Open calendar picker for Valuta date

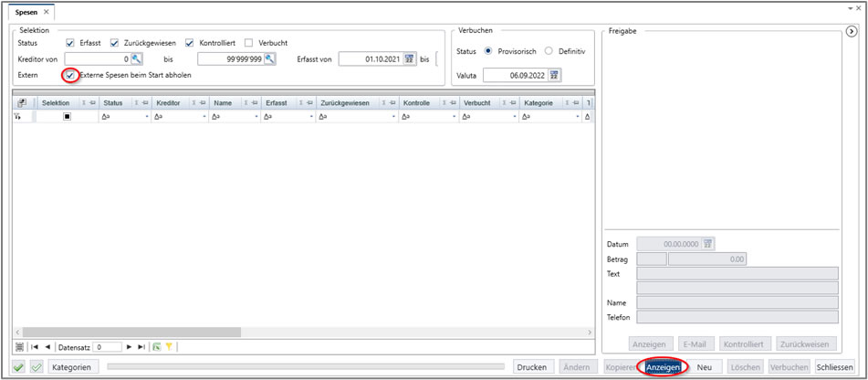pyautogui.click(x=555, y=75)
